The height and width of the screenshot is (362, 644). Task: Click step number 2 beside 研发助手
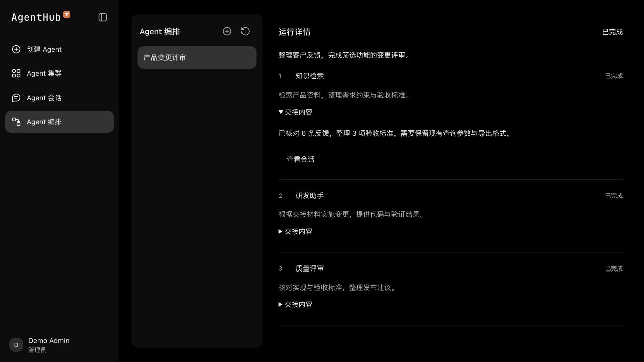pyautogui.click(x=280, y=196)
